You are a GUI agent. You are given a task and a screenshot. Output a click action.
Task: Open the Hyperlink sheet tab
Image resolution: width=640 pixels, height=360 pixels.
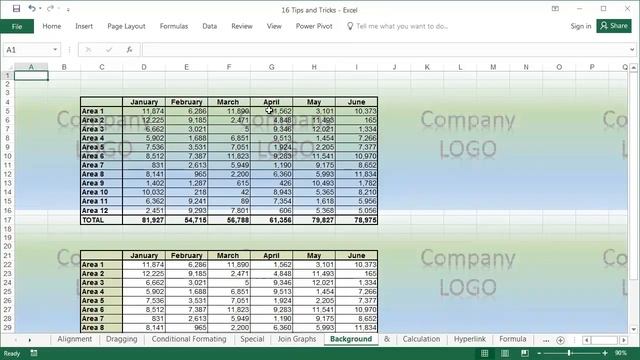pos(470,339)
